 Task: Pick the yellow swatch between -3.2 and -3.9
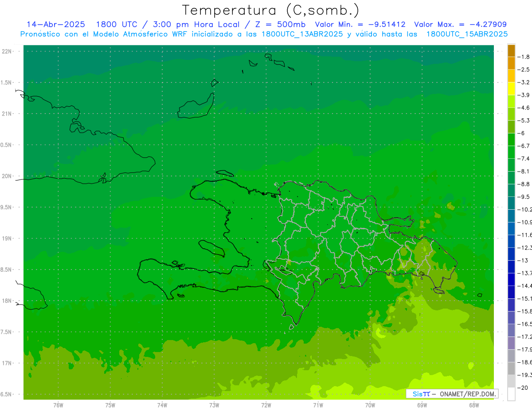click(x=511, y=89)
